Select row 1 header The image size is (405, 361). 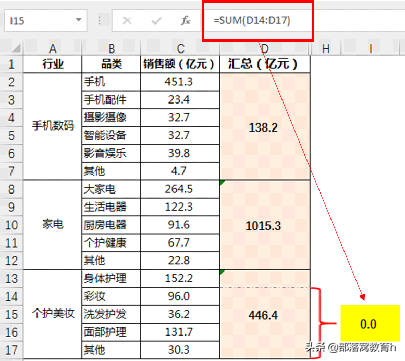click(11, 64)
